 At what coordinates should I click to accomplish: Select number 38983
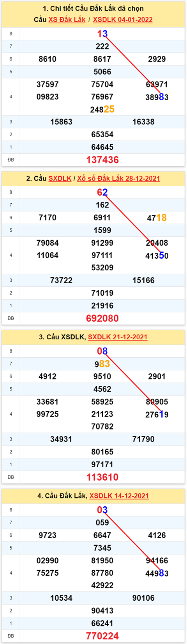tap(157, 97)
